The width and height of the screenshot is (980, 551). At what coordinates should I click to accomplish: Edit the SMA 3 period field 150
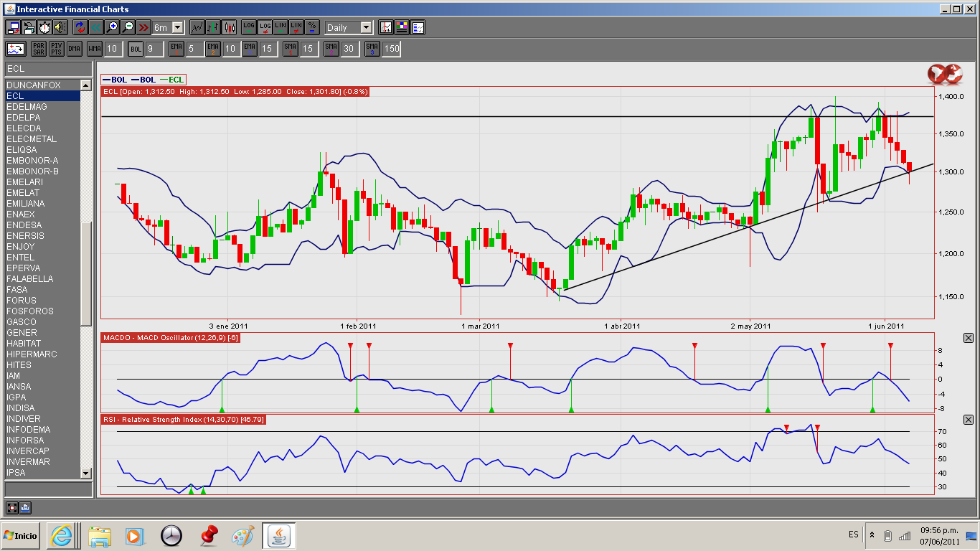click(391, 48)
